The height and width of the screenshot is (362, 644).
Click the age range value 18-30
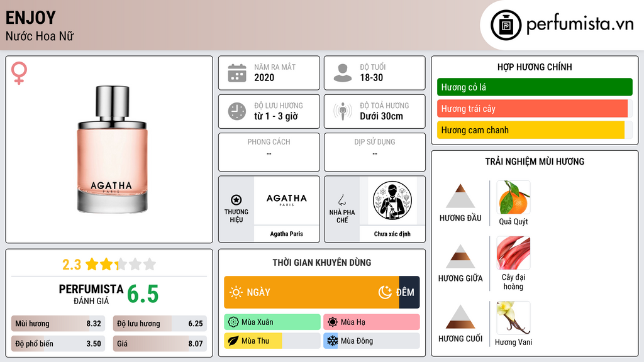point(371,77)
